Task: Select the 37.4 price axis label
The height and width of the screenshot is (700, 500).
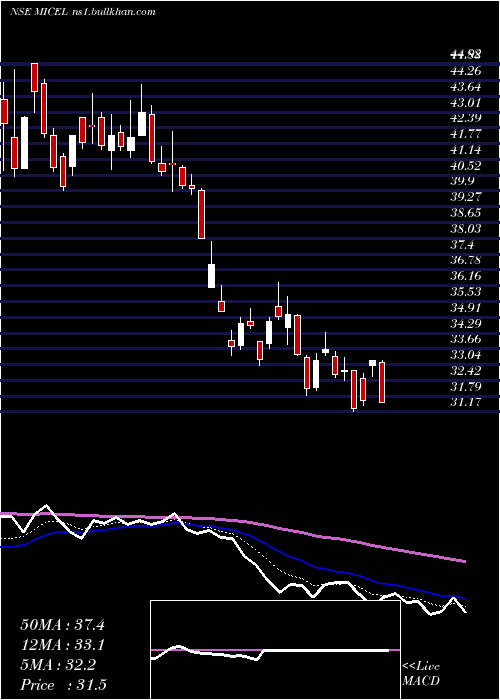Action: [463, 245]
